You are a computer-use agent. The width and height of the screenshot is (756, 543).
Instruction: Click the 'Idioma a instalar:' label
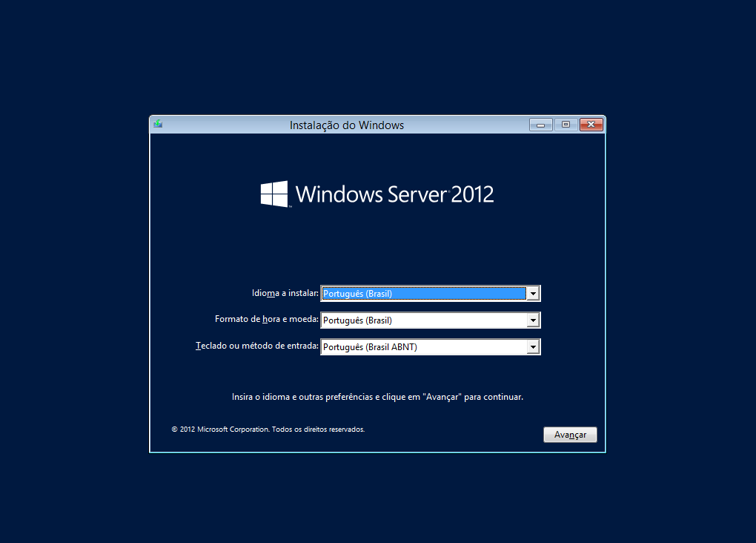(285, 293)
